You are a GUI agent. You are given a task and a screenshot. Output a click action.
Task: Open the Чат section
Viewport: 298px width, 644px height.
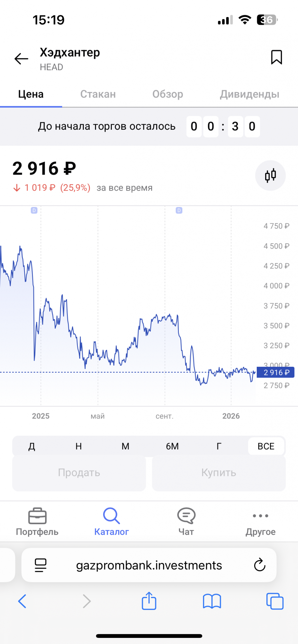186,522
